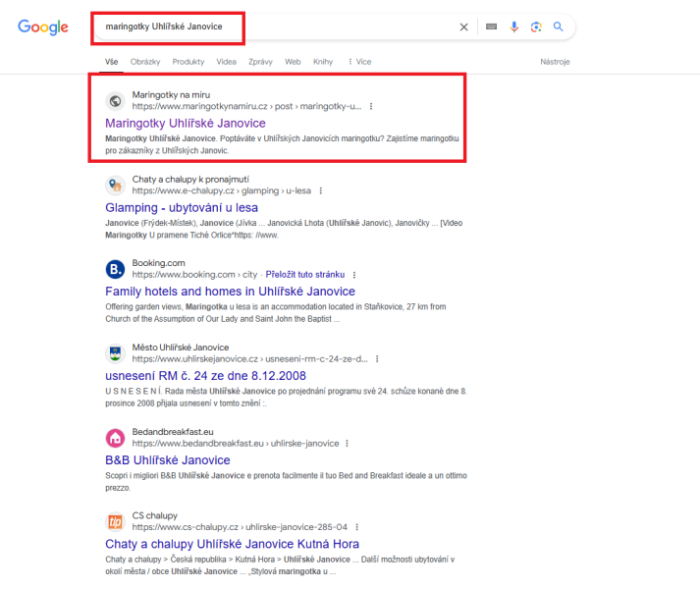Click the Google logo
Screen dimensions: 700x589
point(43,27)
